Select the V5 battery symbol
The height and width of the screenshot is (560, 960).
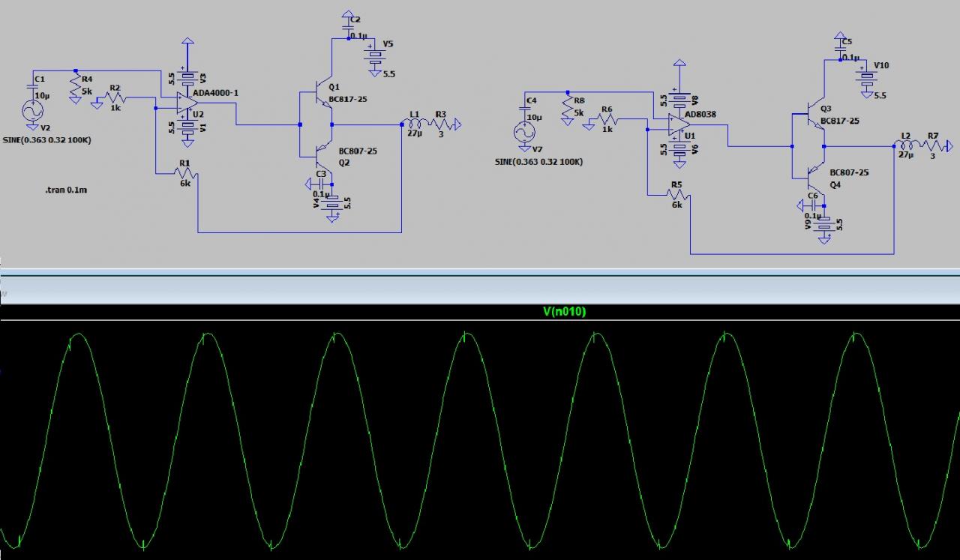374,54
